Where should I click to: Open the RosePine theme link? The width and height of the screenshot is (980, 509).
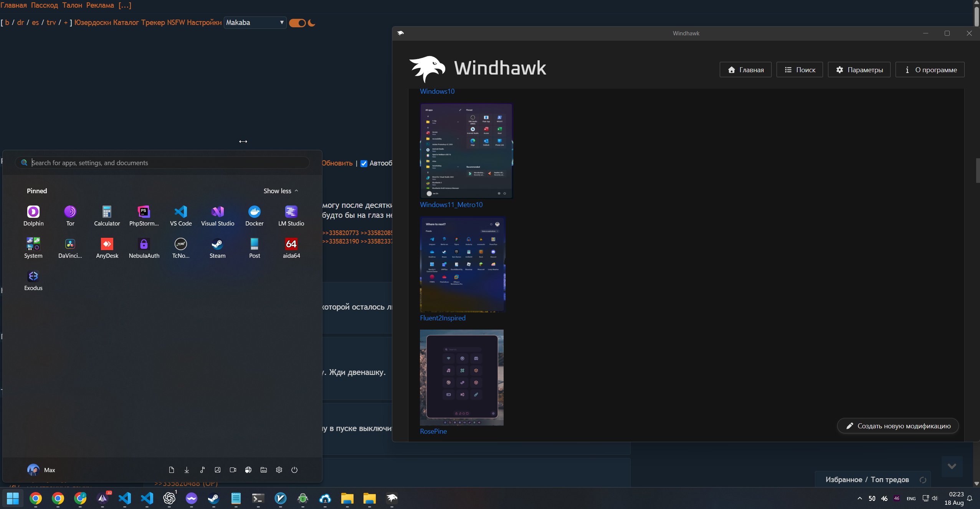(x=433, y=431)
